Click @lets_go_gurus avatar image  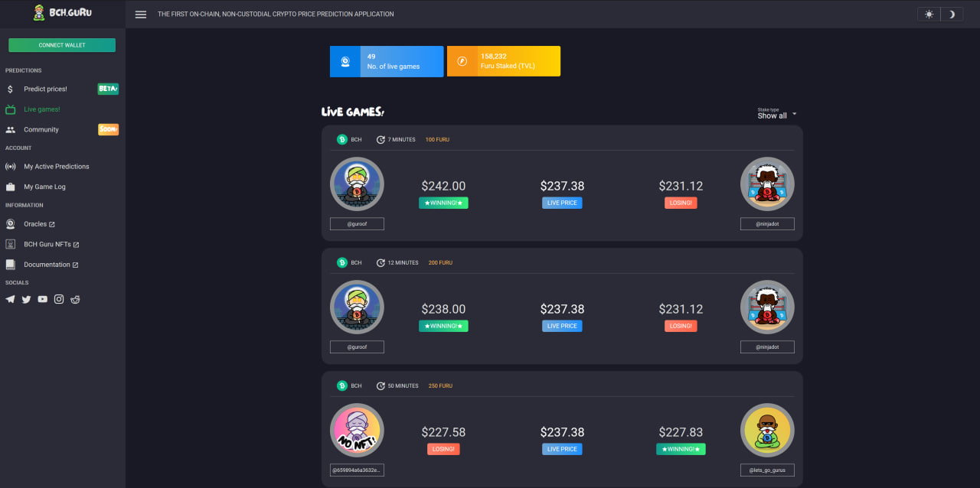[767, 430]
